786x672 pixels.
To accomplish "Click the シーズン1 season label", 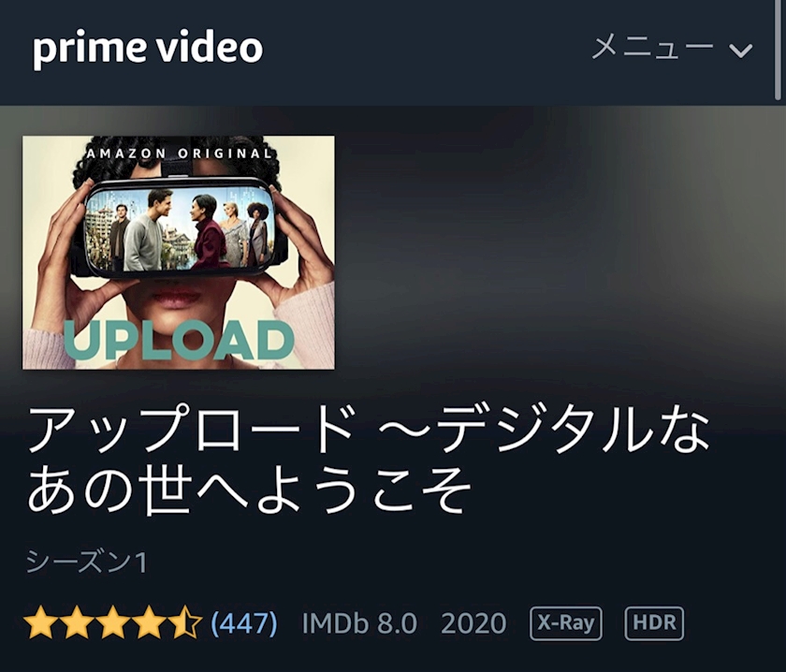I will 87,562.
